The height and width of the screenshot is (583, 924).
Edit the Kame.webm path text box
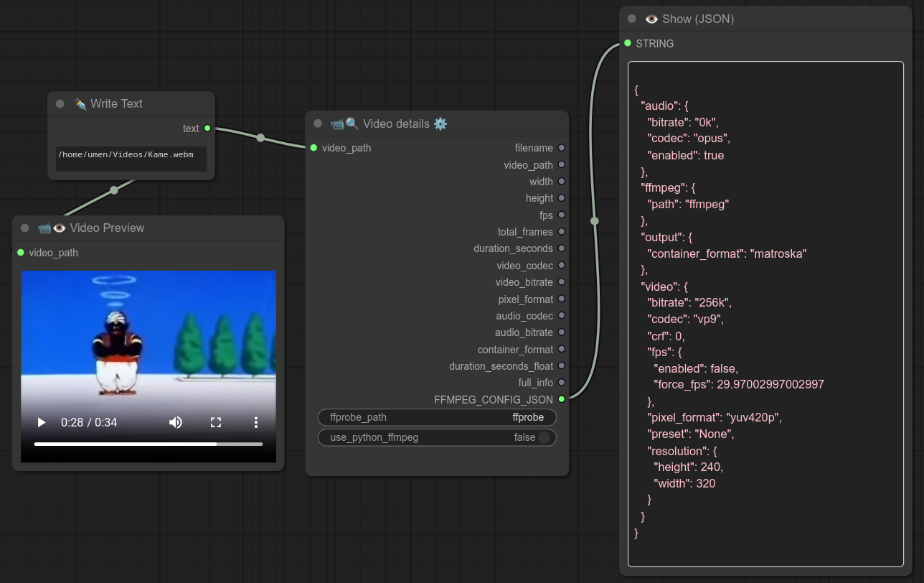pos(131,159)
